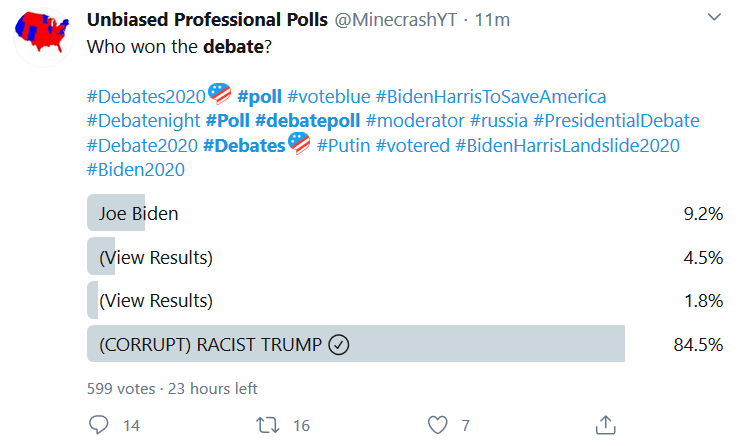Select the second (View Results) option at 1.8%

click(x=156, y=301)
